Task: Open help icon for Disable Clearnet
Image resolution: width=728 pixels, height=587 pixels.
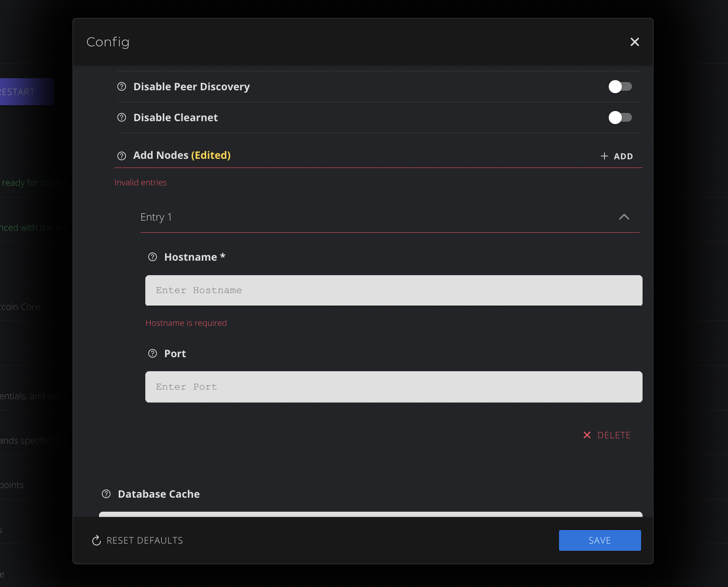Action: 122,118
